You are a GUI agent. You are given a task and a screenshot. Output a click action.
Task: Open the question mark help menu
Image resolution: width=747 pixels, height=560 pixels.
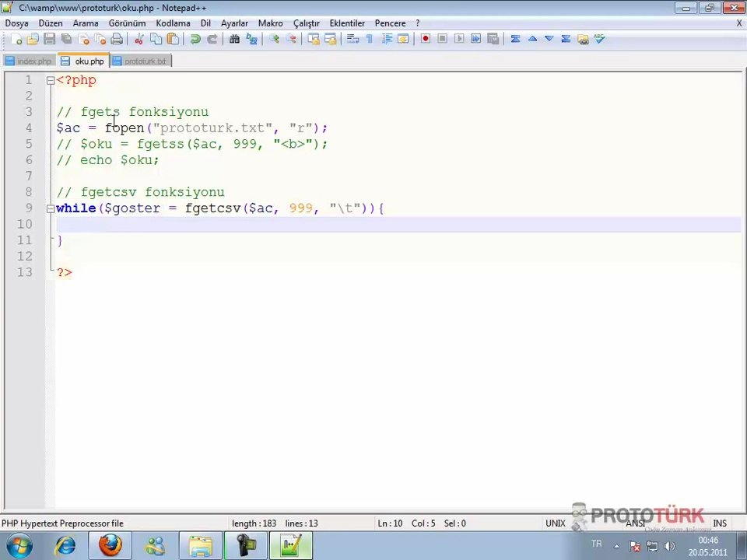[x=418, y=23]
